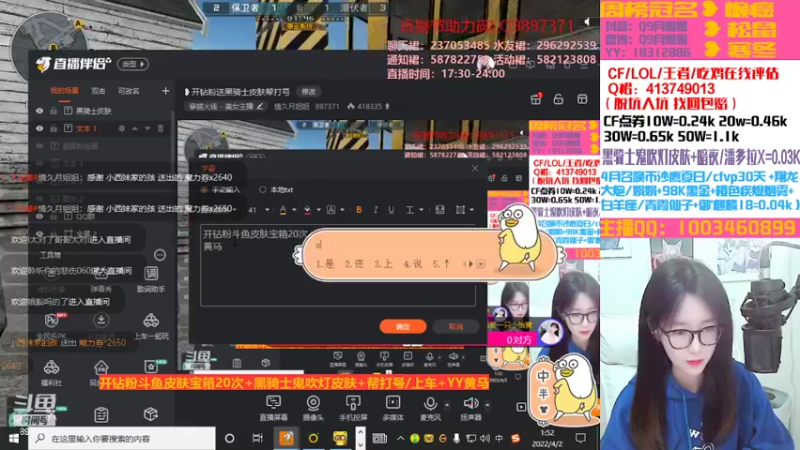Open Task View on the taskbar
Image resolution: width=800 pixels, height=450 pixels.
click(x=257, y=438)
